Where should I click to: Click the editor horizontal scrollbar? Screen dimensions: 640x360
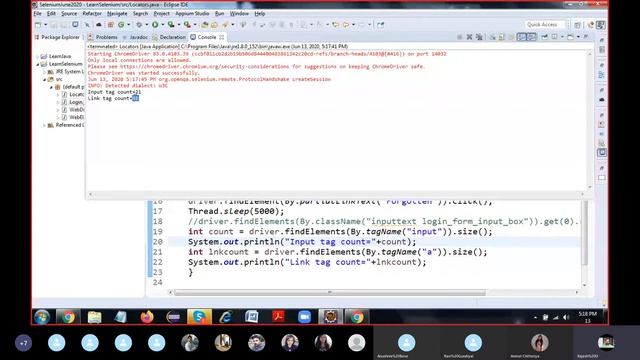pos(330,292)
